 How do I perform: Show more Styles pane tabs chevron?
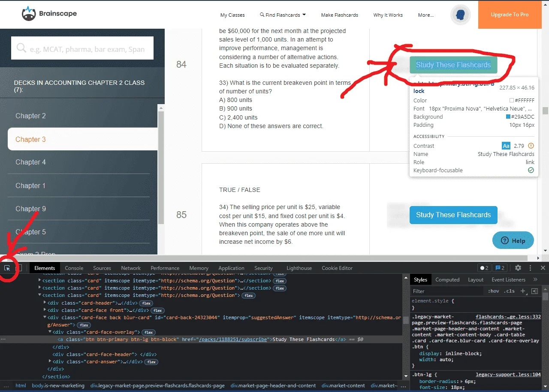point(535,279)
